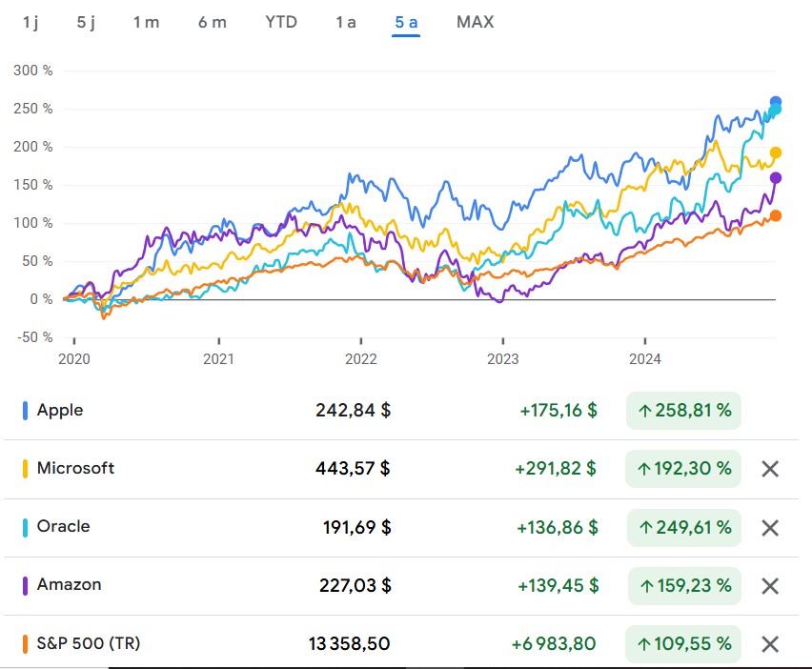The image size is (812, 669).
Task: Click Amazon's purple endpoint dot on chart
Action: click(775, 178)
